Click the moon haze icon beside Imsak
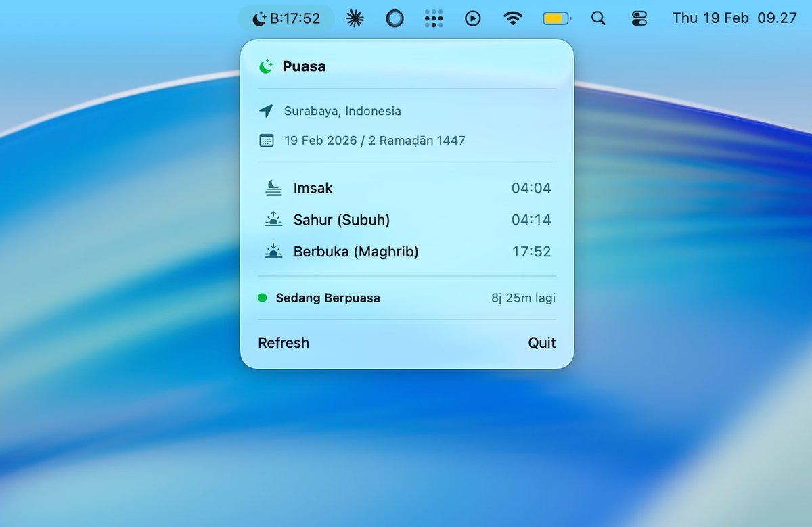This screenshot has height=527, width=812. coord(273,188)
